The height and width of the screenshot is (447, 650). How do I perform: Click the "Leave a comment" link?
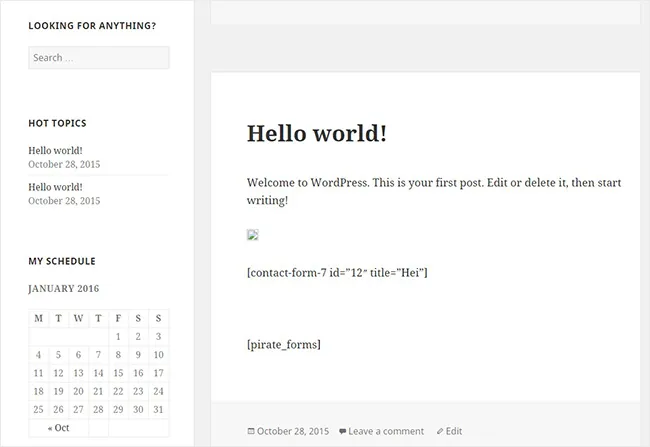386,432
